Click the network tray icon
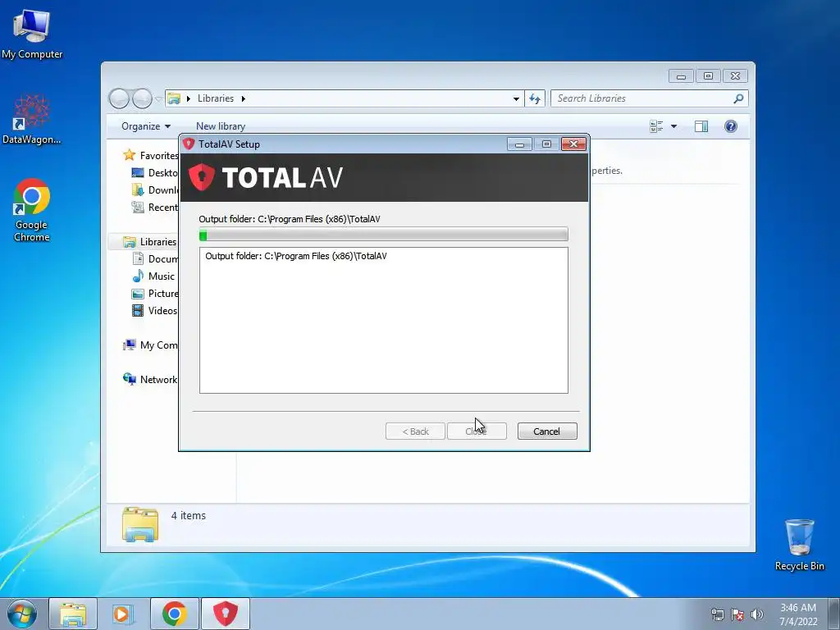This screenshot has height=630, width=840. (x=717, y=614)
